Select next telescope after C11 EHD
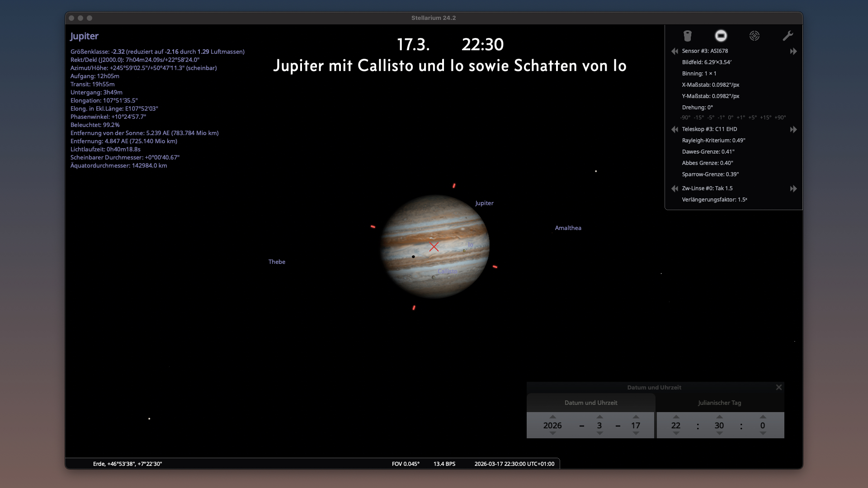 [x=793, y=130]
